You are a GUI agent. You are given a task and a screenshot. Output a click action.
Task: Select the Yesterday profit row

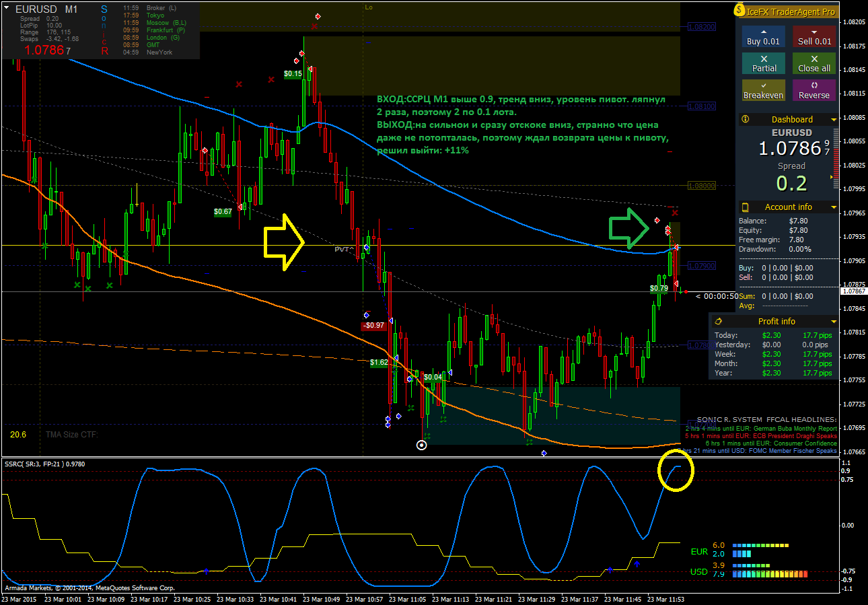773,345
